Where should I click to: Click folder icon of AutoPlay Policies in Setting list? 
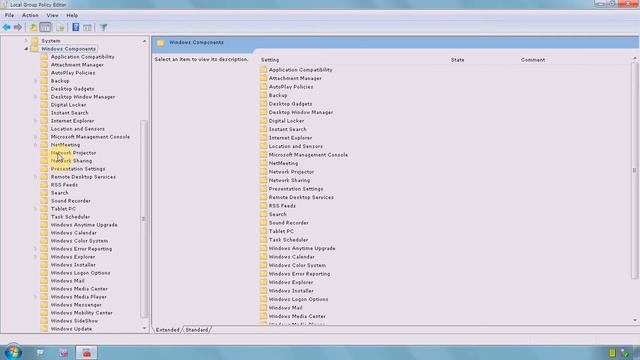(263, 87)
